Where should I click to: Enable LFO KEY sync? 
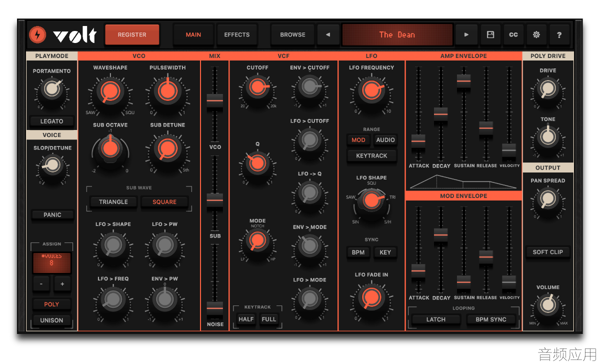tap(385, 252)
